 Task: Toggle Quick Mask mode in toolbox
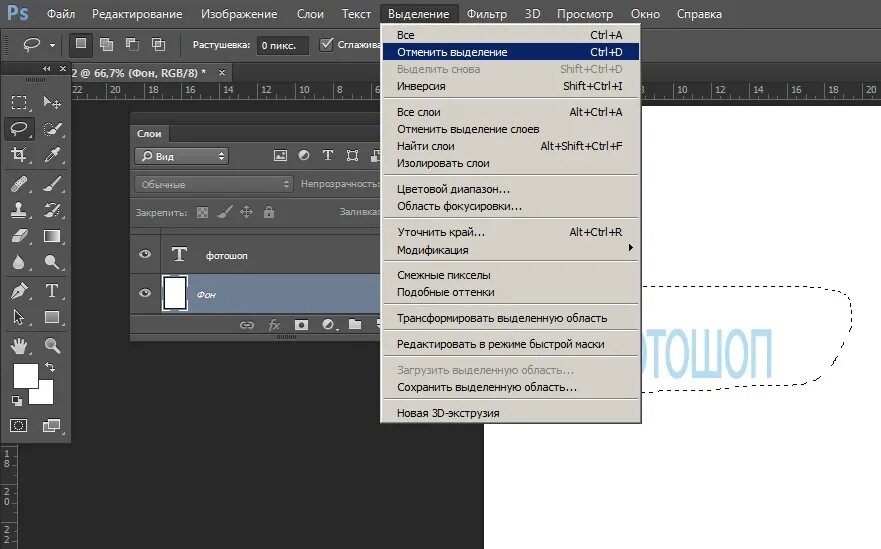(x=19, y=425)
